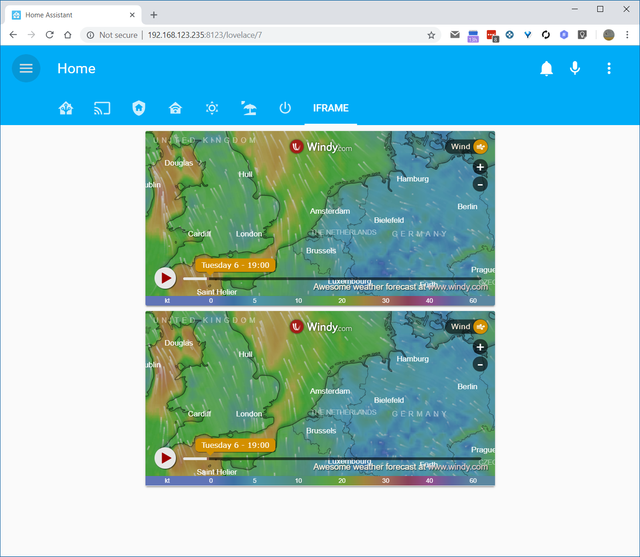
Task: Open the blue V extension icon
Action: 527,35
